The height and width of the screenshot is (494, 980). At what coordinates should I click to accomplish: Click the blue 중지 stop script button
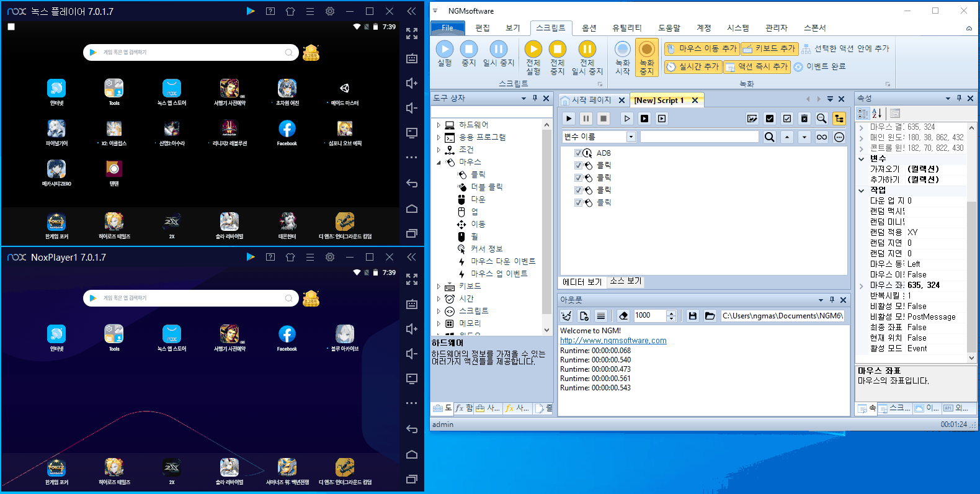pos(469,54)
